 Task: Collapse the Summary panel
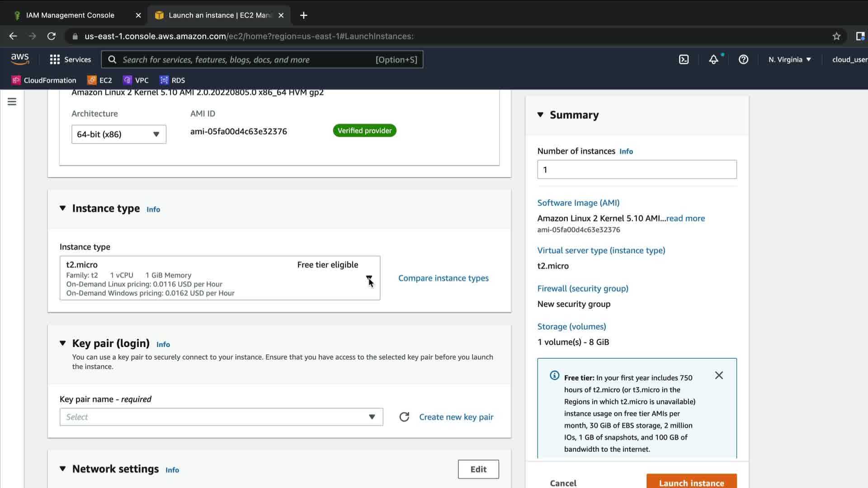pyautogui.click(x=540, y=115)
